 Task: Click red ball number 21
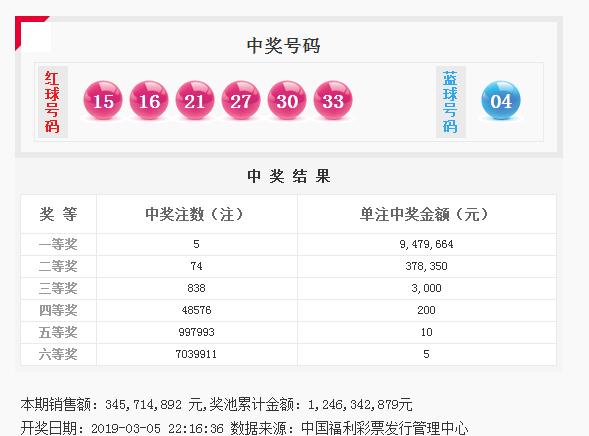point(195,100)
